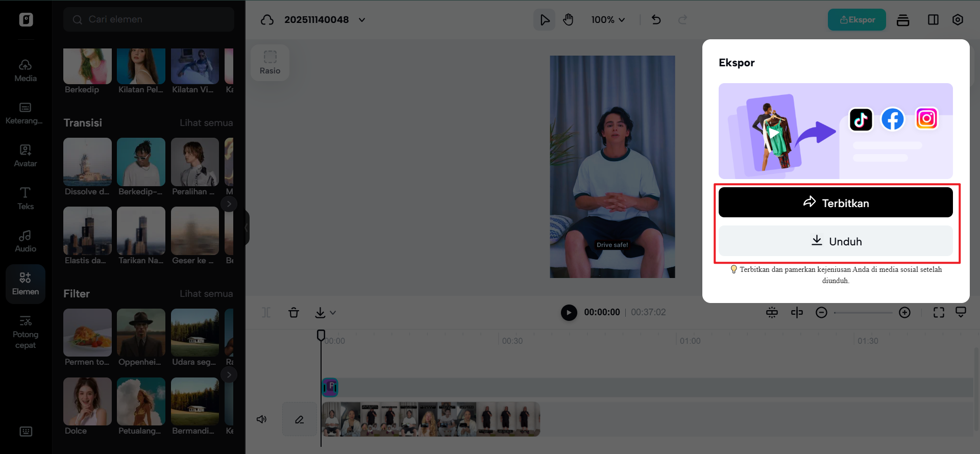The image size is (980, 454).
Task: Toggle the side panel layout
Action: (933, 20)
